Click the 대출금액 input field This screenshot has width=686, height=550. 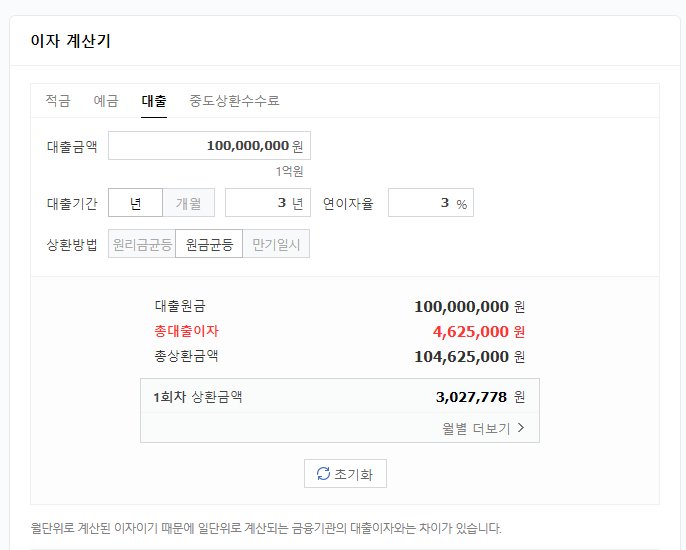(x=210, y=145)
